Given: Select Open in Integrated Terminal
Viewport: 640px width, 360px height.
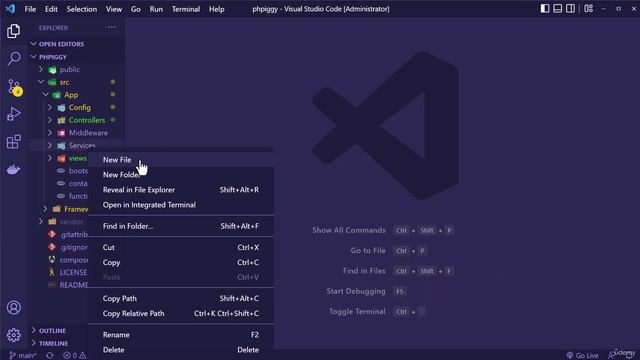Looking at the screenshot, I should pos(181,205).
